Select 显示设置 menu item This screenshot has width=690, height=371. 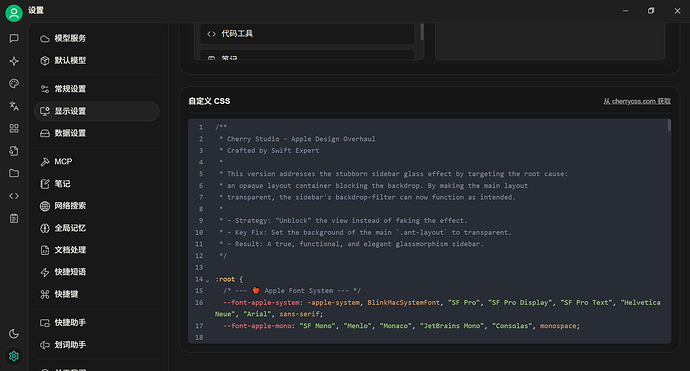coord(97,111)
